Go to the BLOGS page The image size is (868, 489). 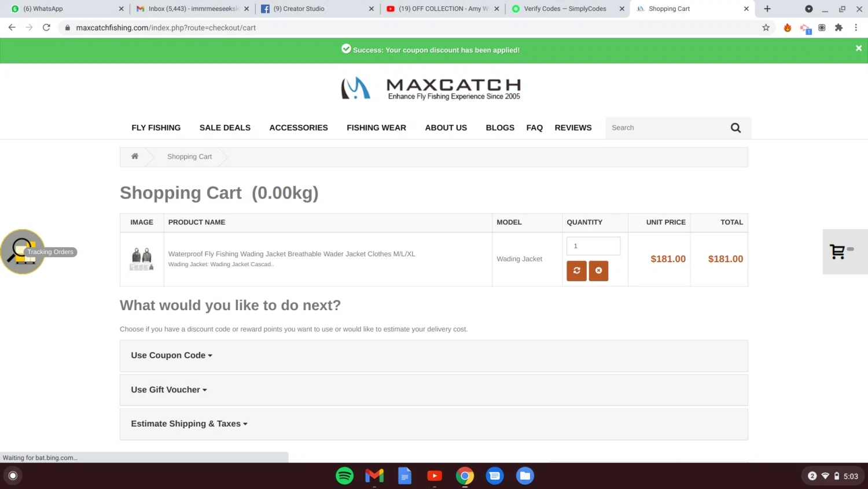500,128
